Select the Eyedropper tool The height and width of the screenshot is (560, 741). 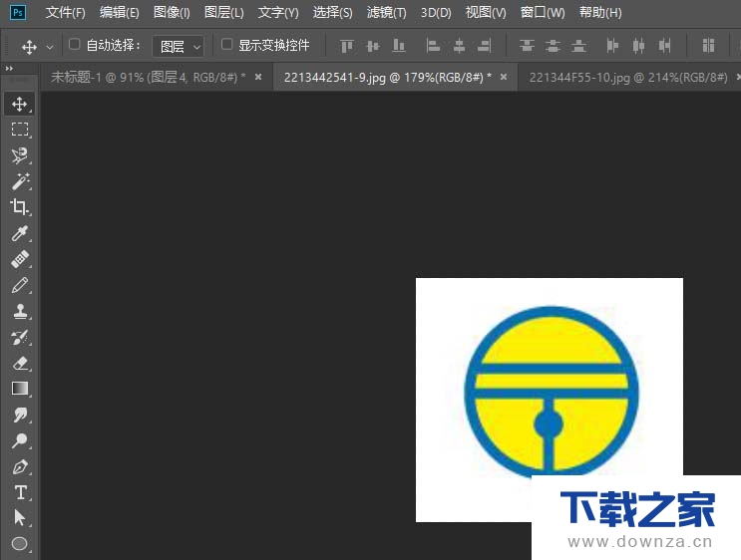(19, 233)
